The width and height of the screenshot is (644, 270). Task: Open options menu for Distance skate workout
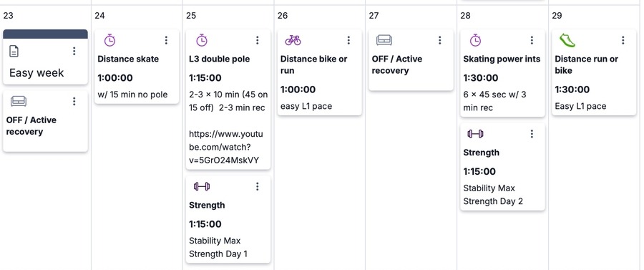[166, 40]
